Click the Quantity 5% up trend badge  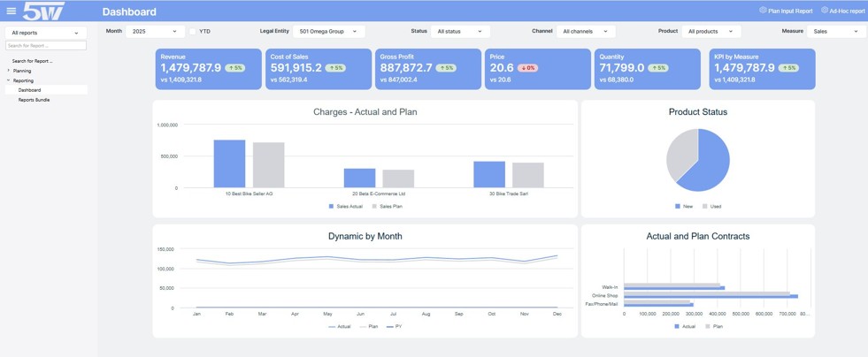657,68
